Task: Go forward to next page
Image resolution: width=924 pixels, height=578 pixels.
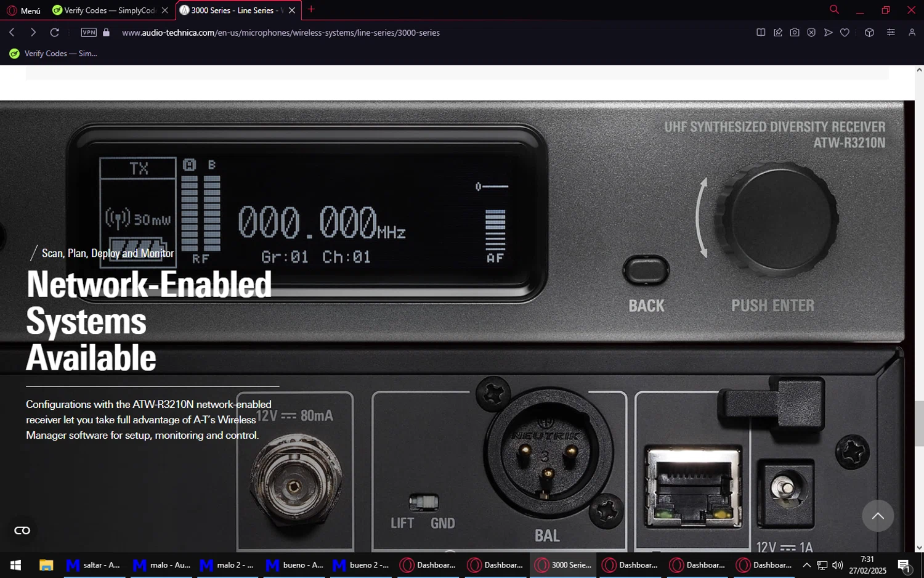Action: pyautogui.click(x=33, y=33)
